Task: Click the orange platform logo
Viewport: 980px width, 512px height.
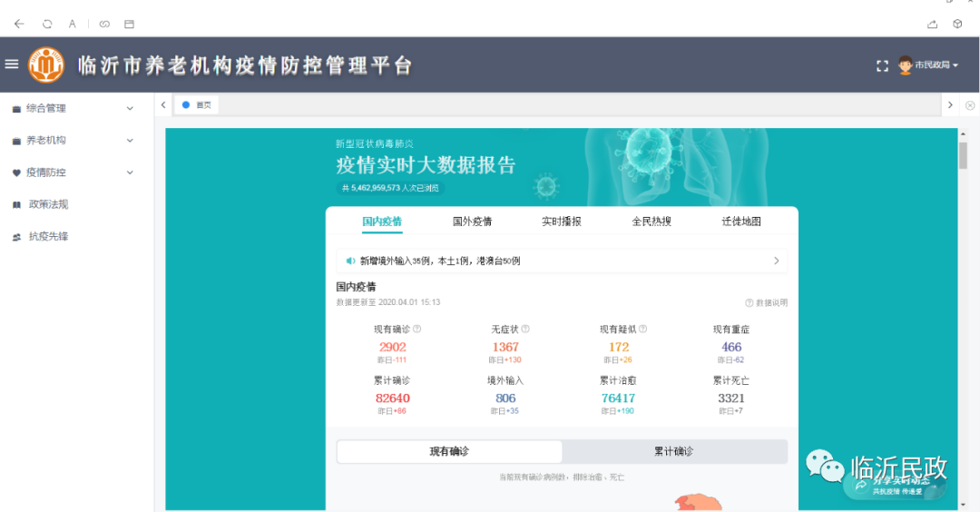Action: (x=46, y=64)
